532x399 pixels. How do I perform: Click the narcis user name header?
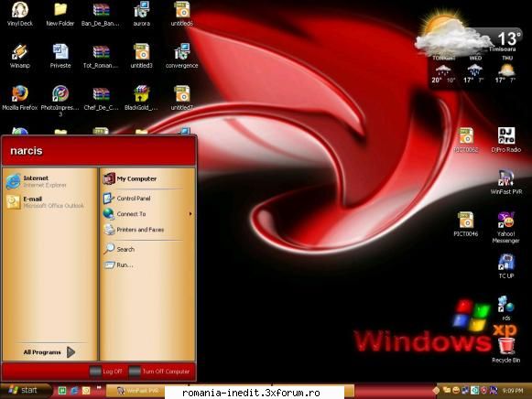[x=27, y=150]
